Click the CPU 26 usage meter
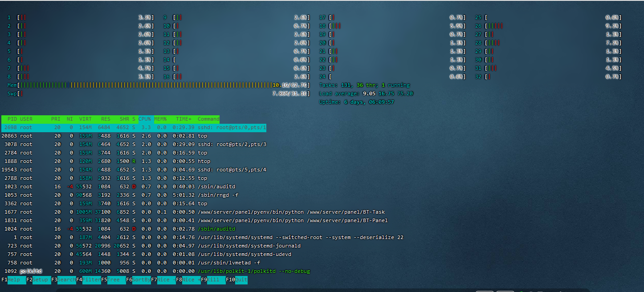 [x=548, y=26]
